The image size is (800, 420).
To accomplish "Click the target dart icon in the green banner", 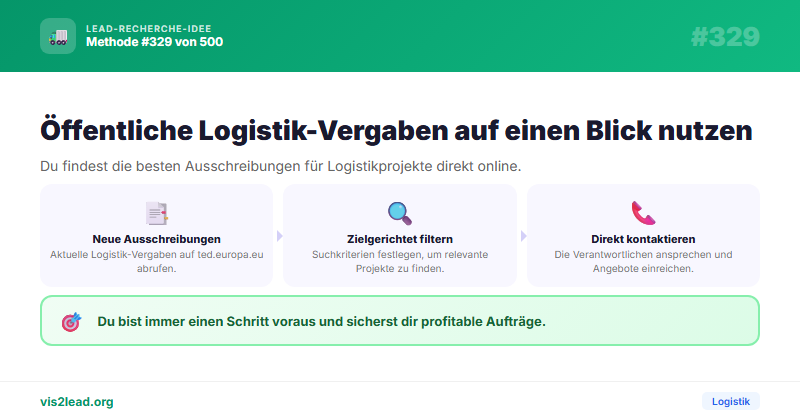I will (x=71, y=322).
